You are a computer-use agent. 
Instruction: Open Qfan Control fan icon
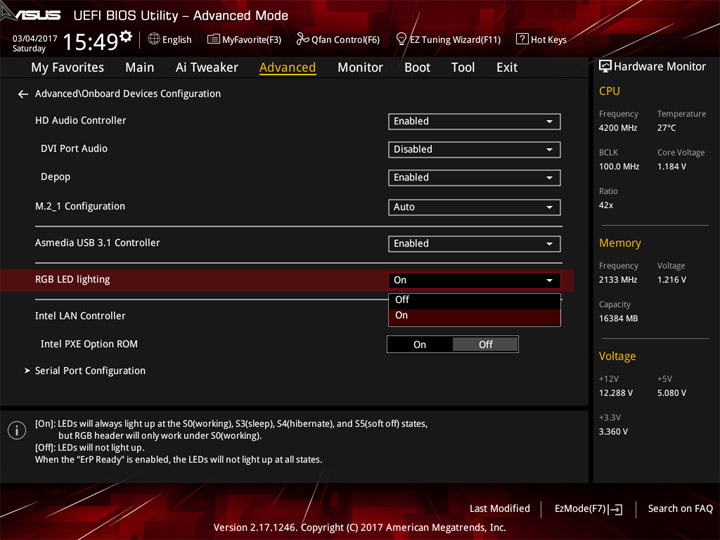302,39
